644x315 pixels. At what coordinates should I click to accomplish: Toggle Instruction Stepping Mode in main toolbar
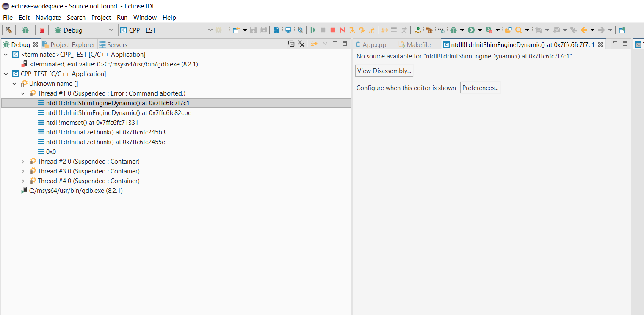point(384,30)
